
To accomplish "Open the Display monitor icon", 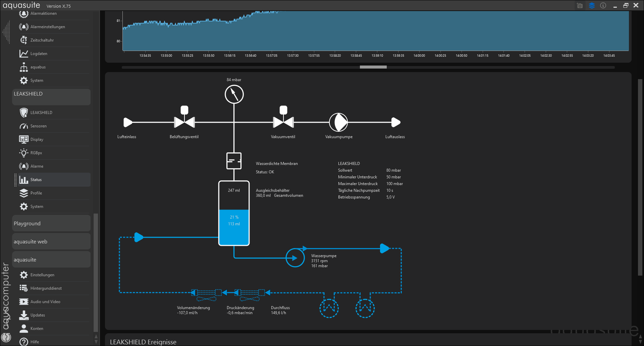I will point(23,139).
